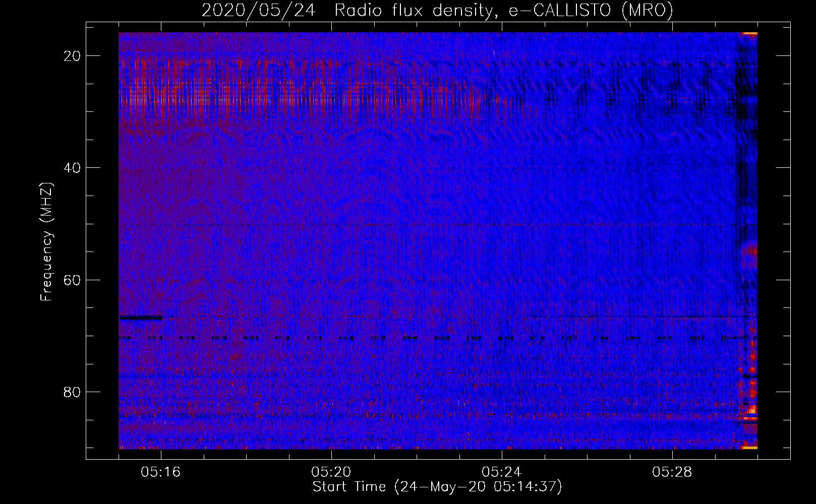Screen dimensions: 816x504
Task: Click the 05:16 time tick label
Action: tap(161, 472)
